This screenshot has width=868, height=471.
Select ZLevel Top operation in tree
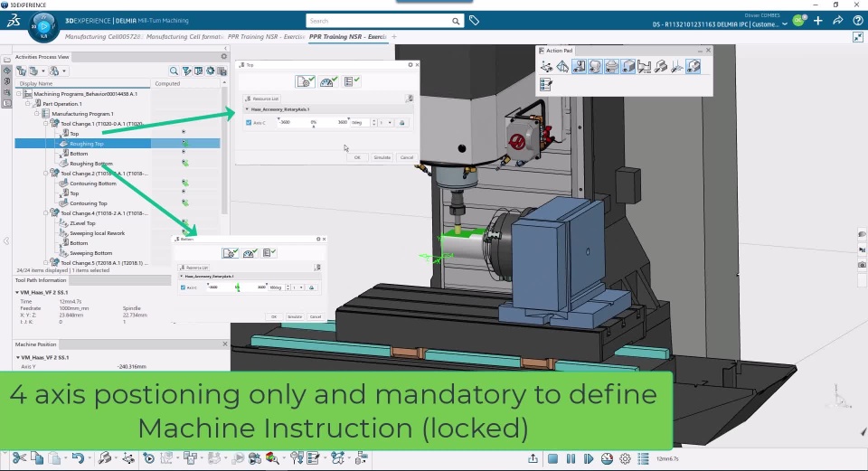[82, 223]
